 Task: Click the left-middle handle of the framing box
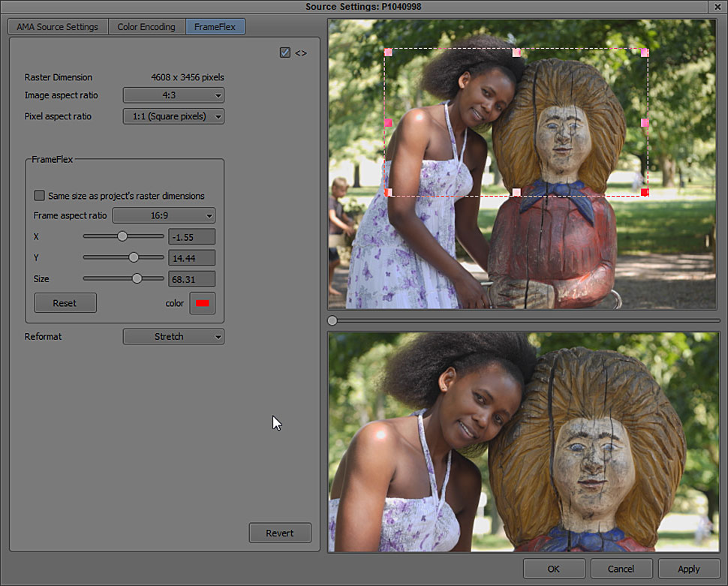pos(388,122)
